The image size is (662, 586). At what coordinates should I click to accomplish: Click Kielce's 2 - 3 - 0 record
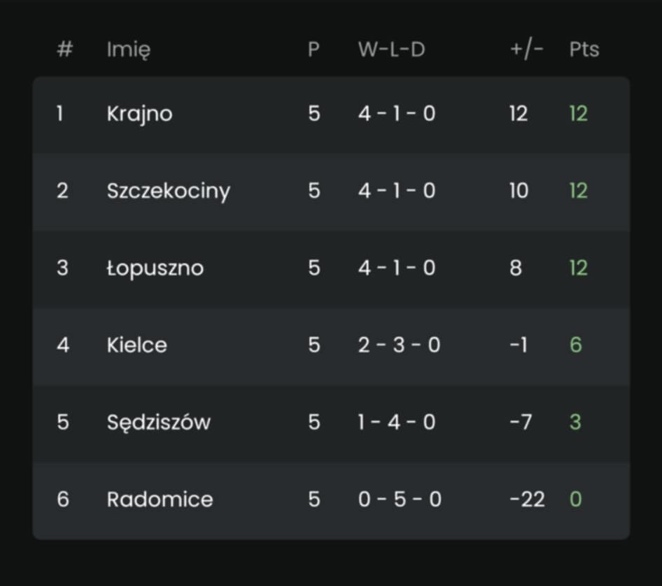coord(399,345)
